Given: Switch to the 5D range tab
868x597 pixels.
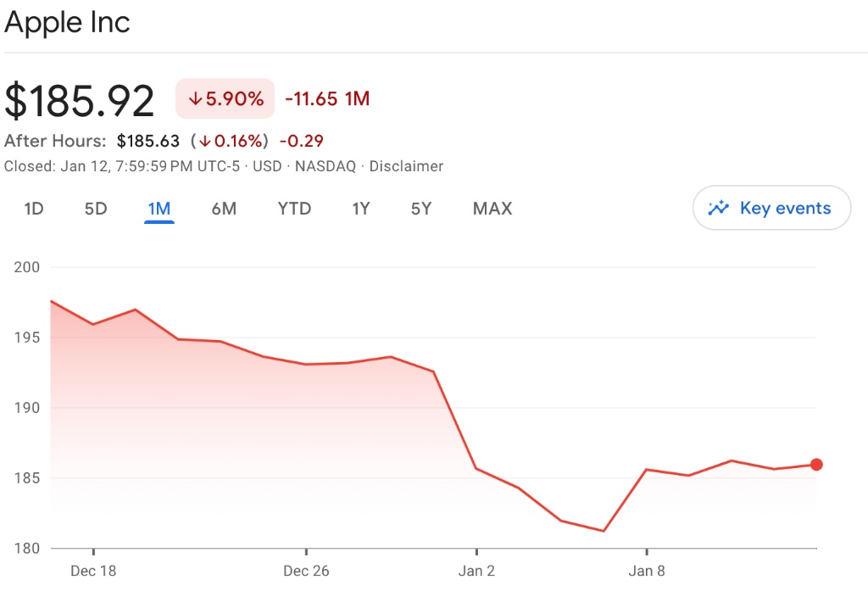Looking at the screenshot, I should point(96,209).
